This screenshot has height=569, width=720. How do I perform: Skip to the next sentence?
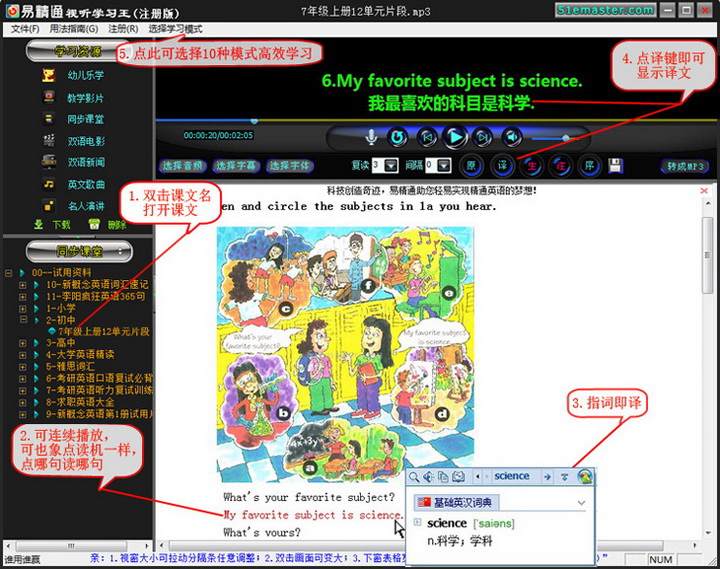coord(483,137)
